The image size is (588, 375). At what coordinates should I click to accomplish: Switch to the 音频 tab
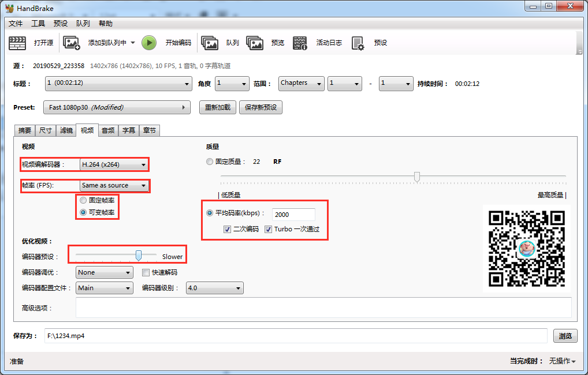108,130
